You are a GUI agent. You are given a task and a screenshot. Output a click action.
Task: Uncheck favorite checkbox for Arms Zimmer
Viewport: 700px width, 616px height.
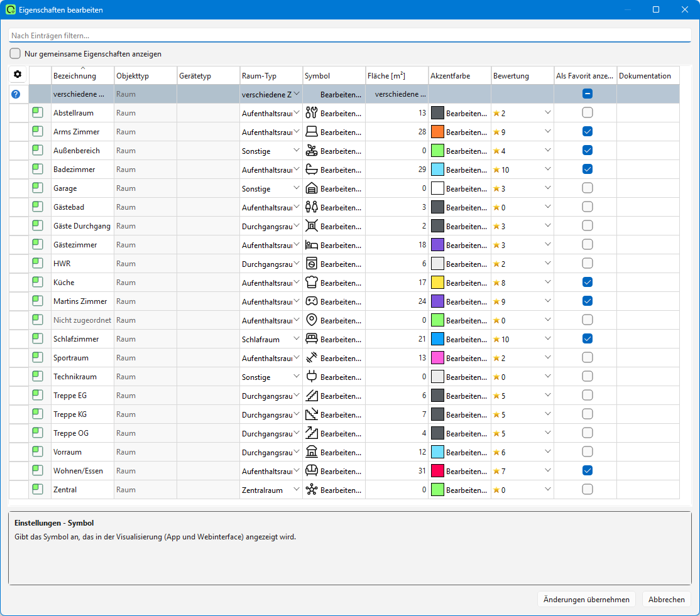[x=588, y=132]
